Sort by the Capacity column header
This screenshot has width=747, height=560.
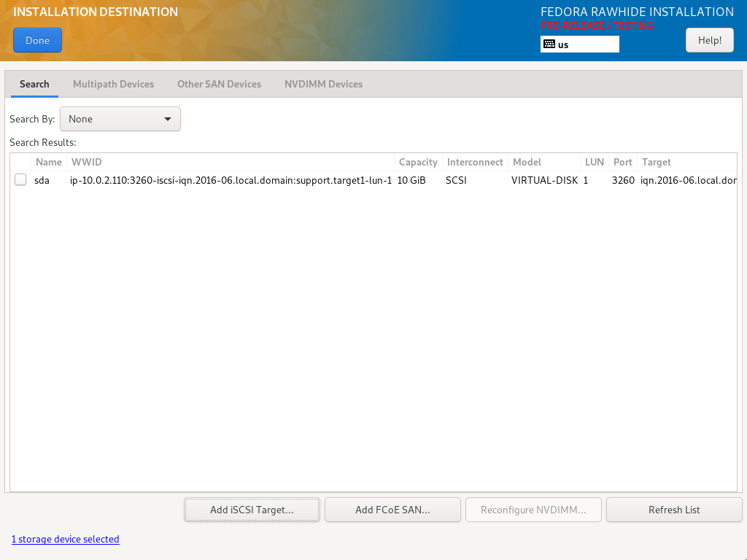coord(418,163)
